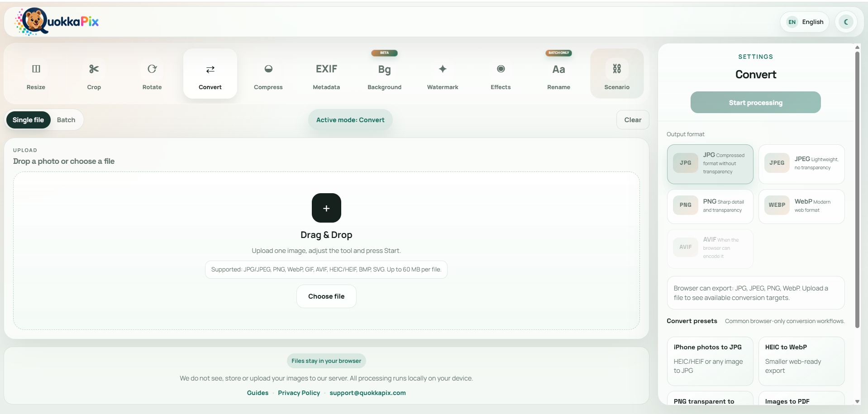Choose Images to PDF preset
Screen dimensions: 868x414
pyautogui.click(x=801, y=398)
